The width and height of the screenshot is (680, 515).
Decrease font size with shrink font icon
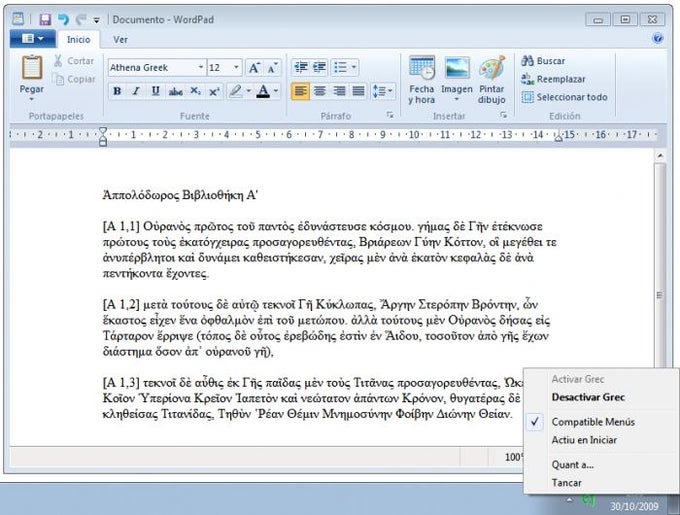point(272,68)
